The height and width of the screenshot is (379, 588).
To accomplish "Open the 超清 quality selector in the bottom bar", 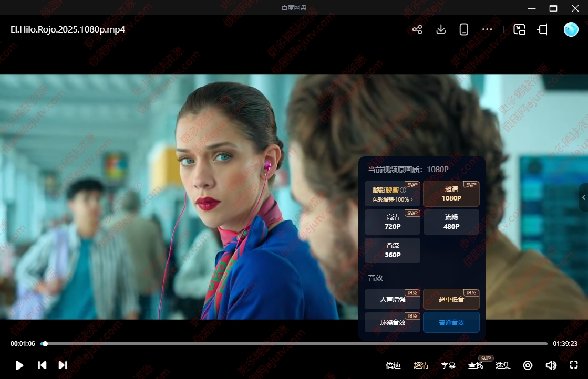I will (x=421, y=365).
